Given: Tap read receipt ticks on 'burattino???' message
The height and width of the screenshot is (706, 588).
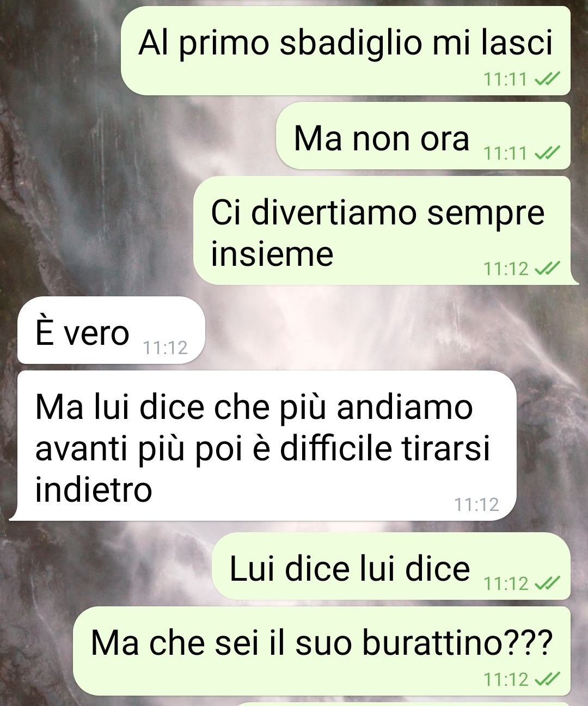Looking at the screenshot, I should coord(547,679).
